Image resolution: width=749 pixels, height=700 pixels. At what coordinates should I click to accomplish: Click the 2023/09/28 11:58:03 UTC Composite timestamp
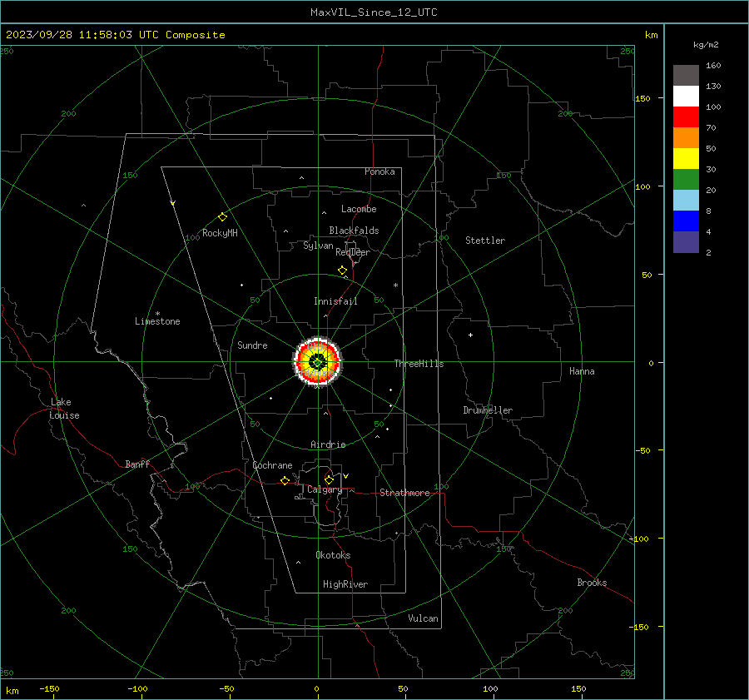click(x=115, y=35)
